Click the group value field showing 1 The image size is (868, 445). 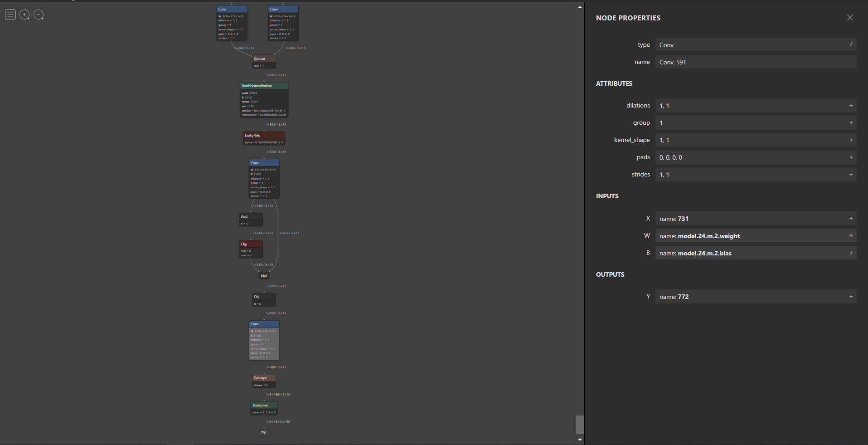click(x=756, y=123)
